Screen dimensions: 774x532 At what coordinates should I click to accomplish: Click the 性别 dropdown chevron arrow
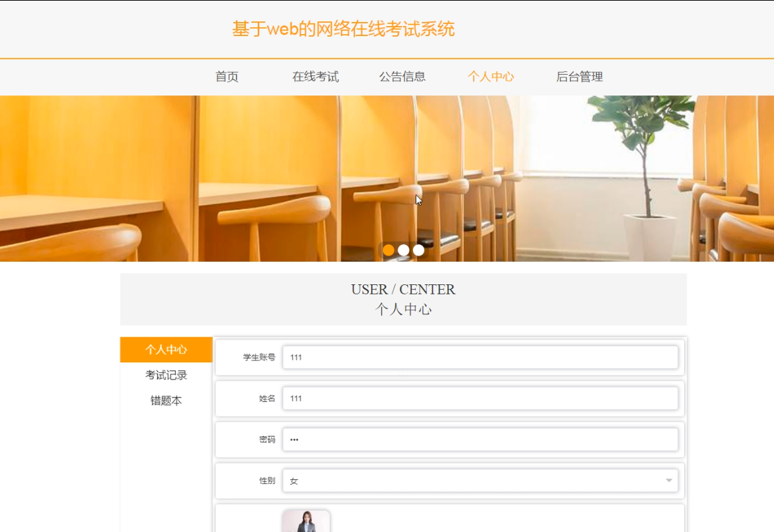[669, 480]
